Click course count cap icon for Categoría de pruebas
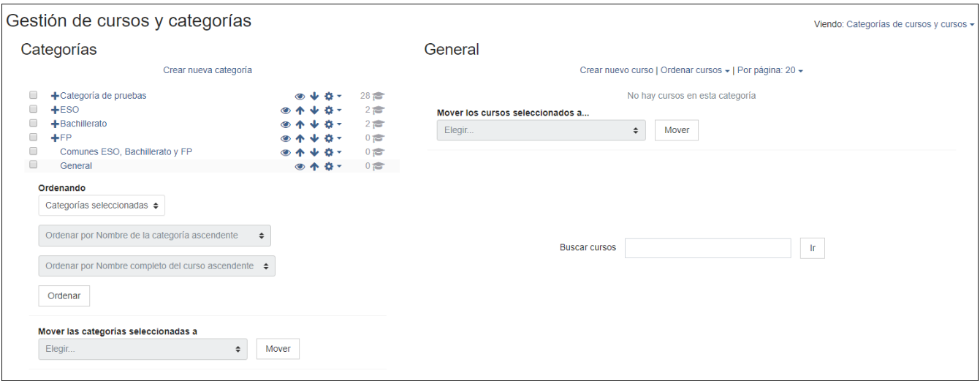The image size is (980, 384). (x=379, y=96)
